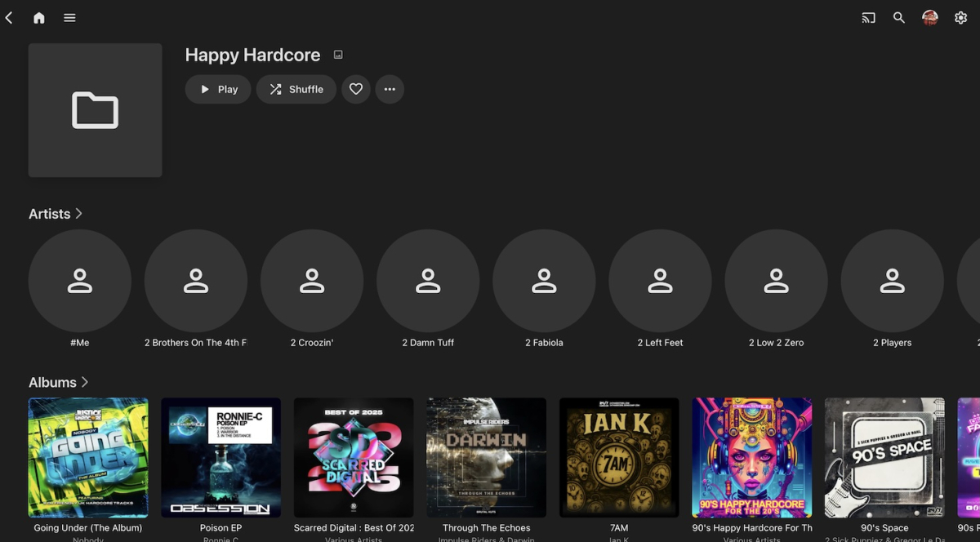Open the settings gear icon
This screenshot has height=542, width=980.
pos(960,18)
